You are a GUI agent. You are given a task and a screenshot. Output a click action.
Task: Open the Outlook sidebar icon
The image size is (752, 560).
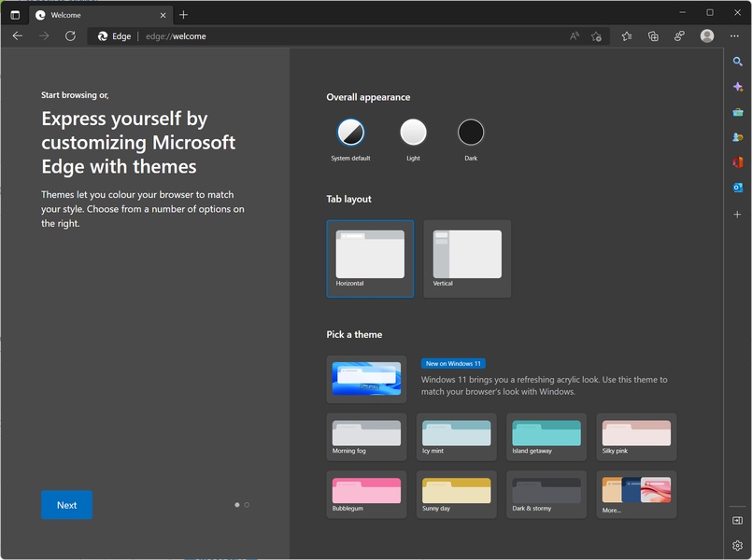pos(737,188)
